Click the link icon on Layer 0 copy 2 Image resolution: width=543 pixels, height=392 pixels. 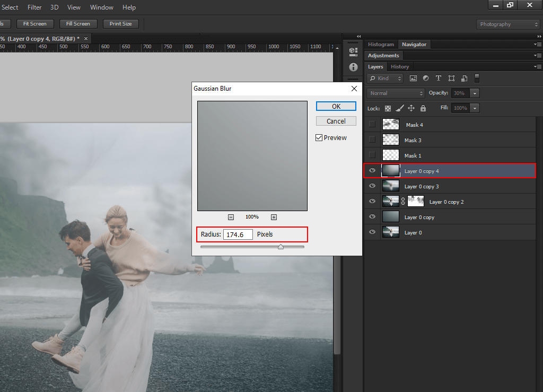point(403,201)
